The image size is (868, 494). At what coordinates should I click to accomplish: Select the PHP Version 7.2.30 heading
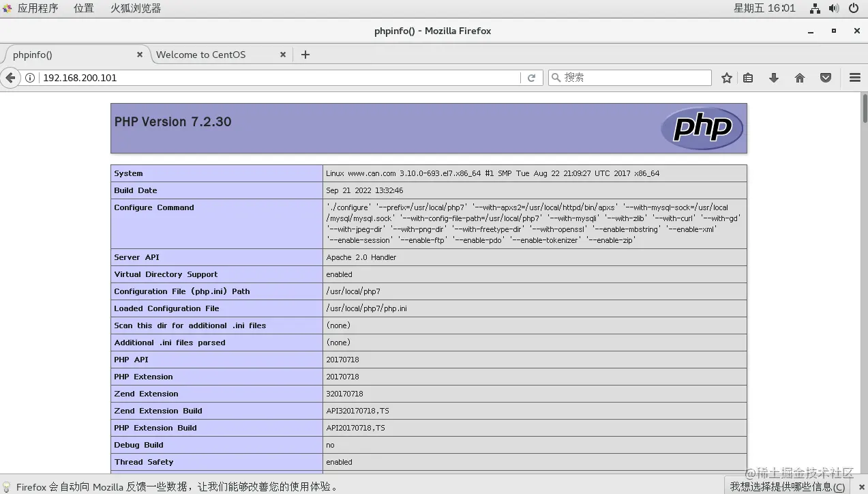tap(173, 121)
